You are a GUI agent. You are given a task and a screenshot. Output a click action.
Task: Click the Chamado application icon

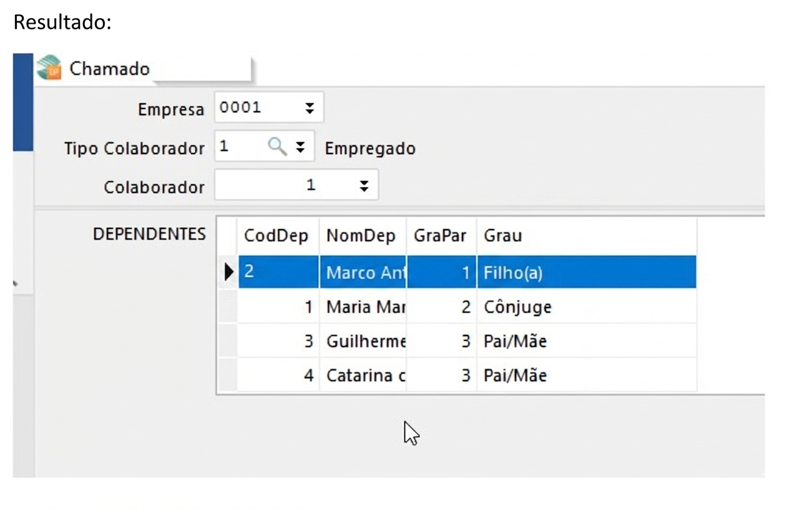point(49,67)
